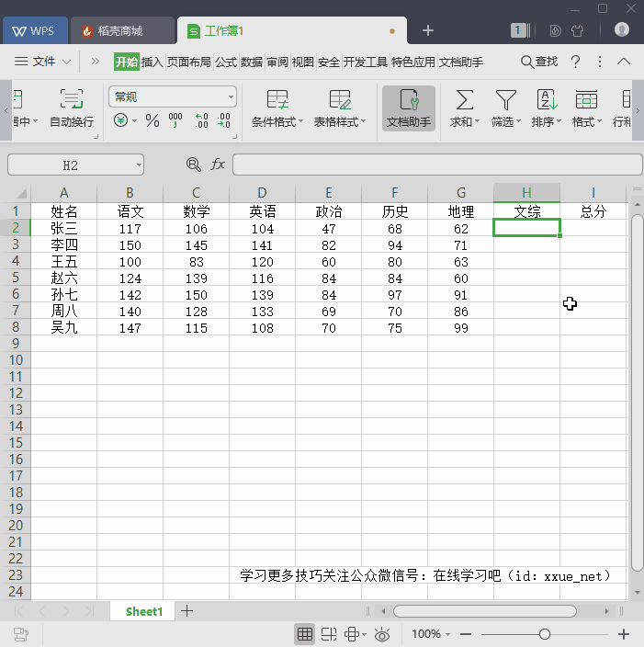Expand the number format dropdown showing 常规

[x=231, y=96]
